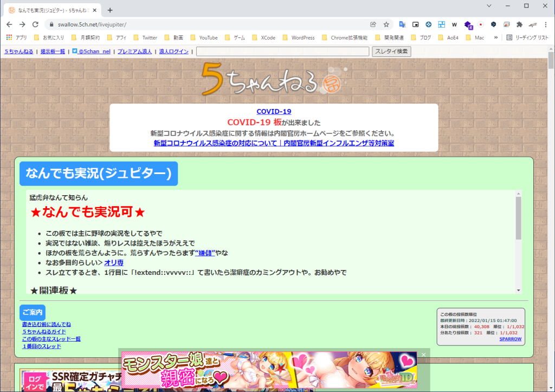Viewport: 555px width, 392px height.
Task: Open the Extensions puzzle piece menu
Action: (x=519, y=24)
